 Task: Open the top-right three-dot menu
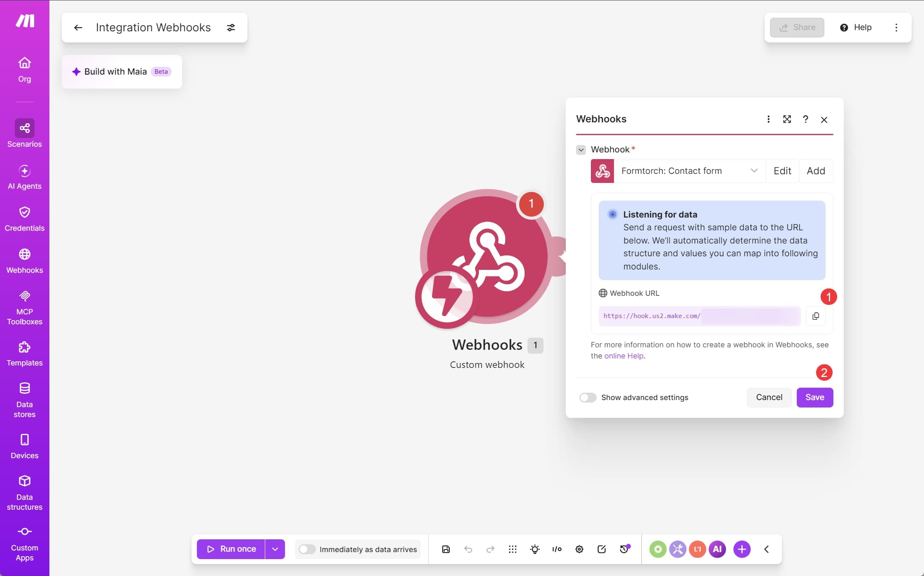pos(896,27)
